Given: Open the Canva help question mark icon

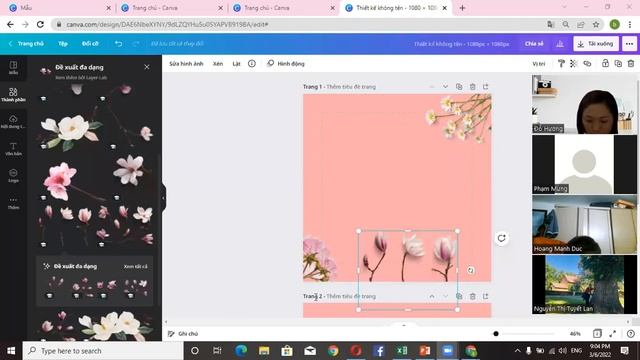Looking at the screenshot, I should pyautogui.click(x=631, y=334).
